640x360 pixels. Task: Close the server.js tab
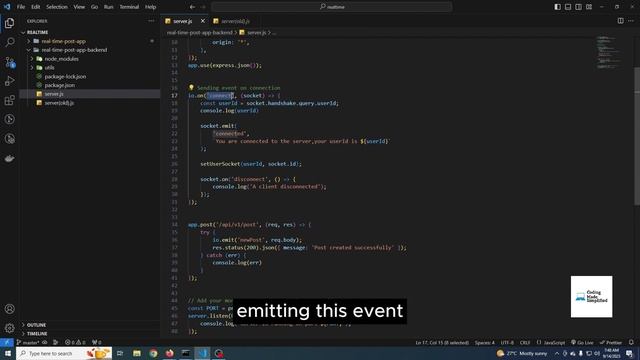[x=203, y=21]
